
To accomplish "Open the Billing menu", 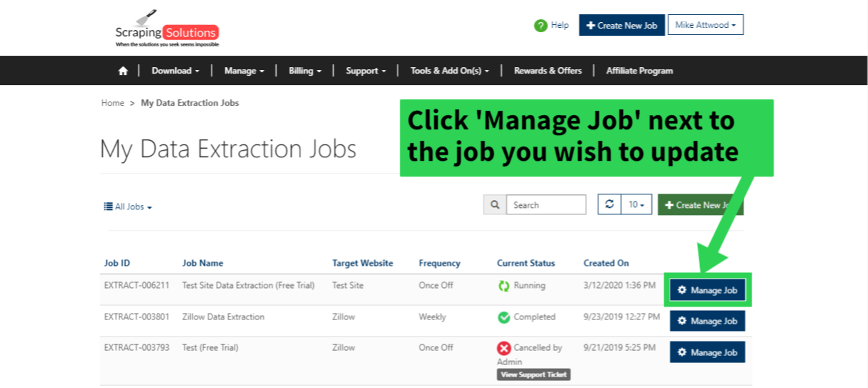I will tap(305, 71).
